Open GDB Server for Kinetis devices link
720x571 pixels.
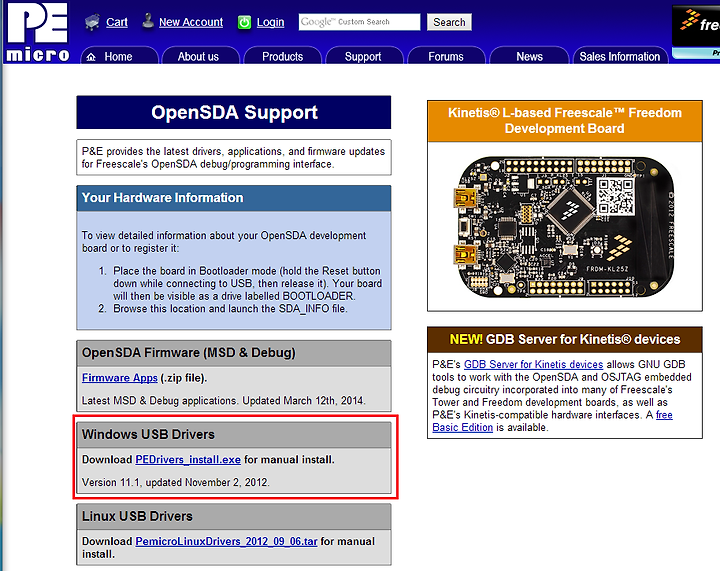tap(533, 364)
